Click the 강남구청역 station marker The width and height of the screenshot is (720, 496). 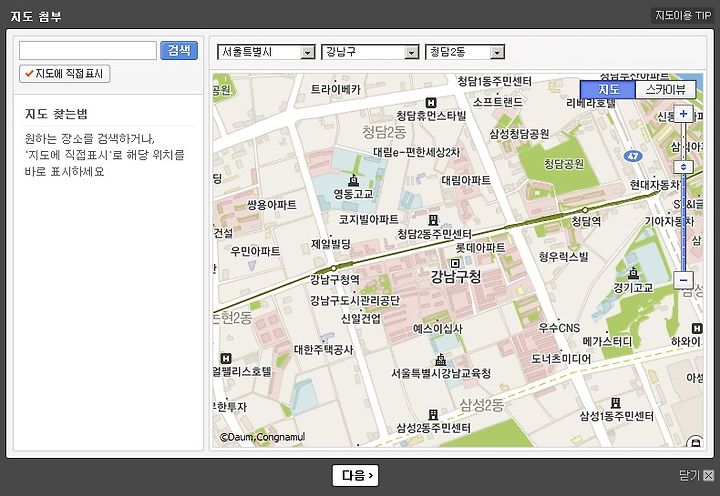[334, 268]
